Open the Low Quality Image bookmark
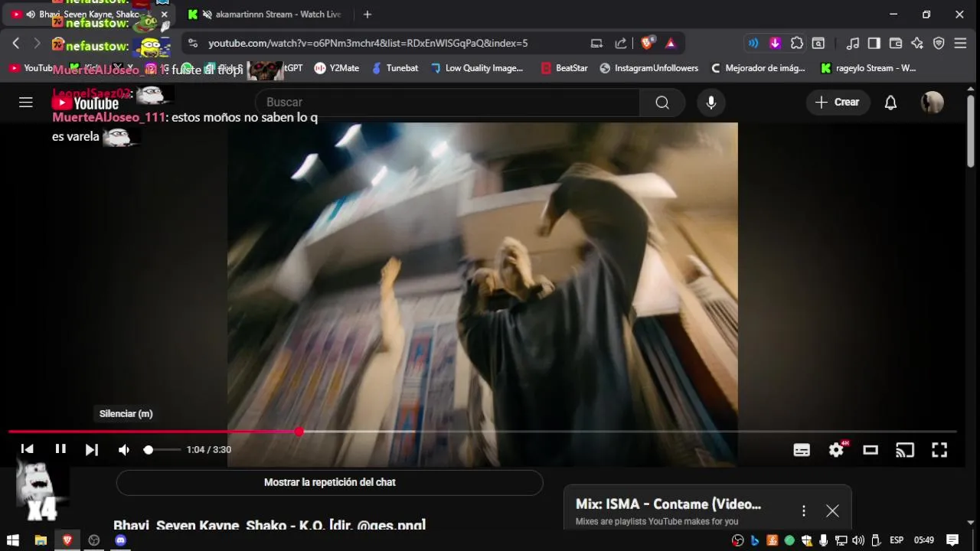The width and height of the screenshot is (980, 551). 476,68
